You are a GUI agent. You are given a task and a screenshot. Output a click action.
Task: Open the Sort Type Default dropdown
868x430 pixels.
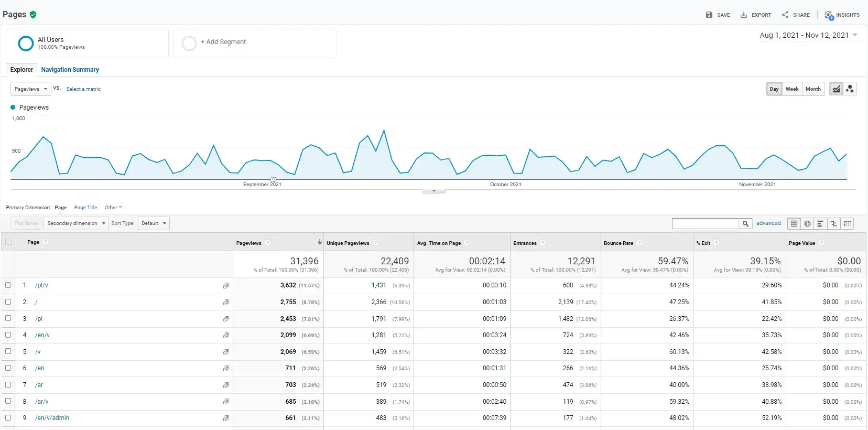click(154, 223)
